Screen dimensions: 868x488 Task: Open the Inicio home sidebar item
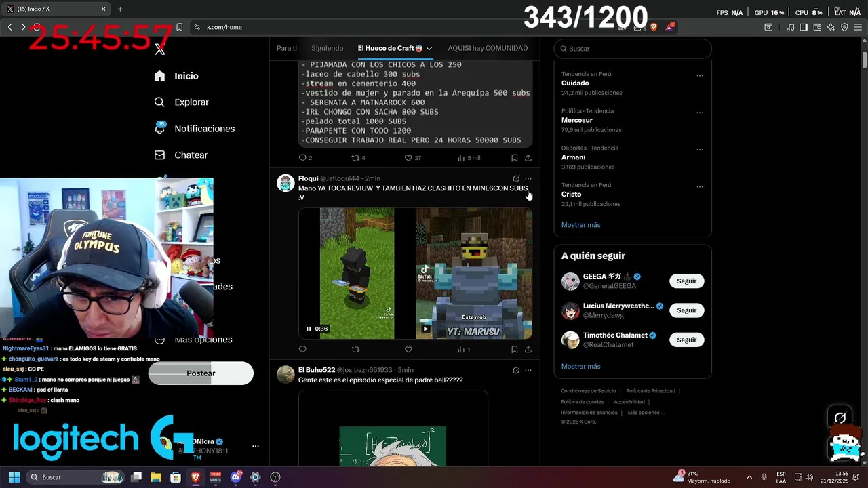pos(176,76)
